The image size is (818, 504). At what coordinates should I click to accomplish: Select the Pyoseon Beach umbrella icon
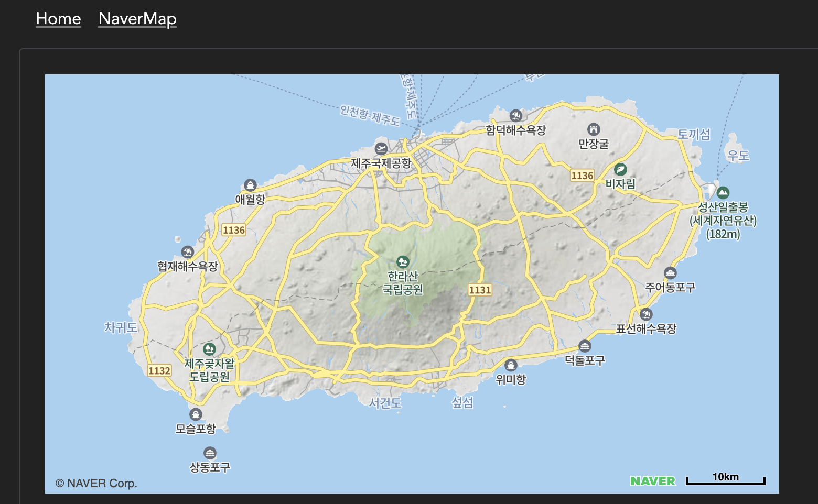646,314
